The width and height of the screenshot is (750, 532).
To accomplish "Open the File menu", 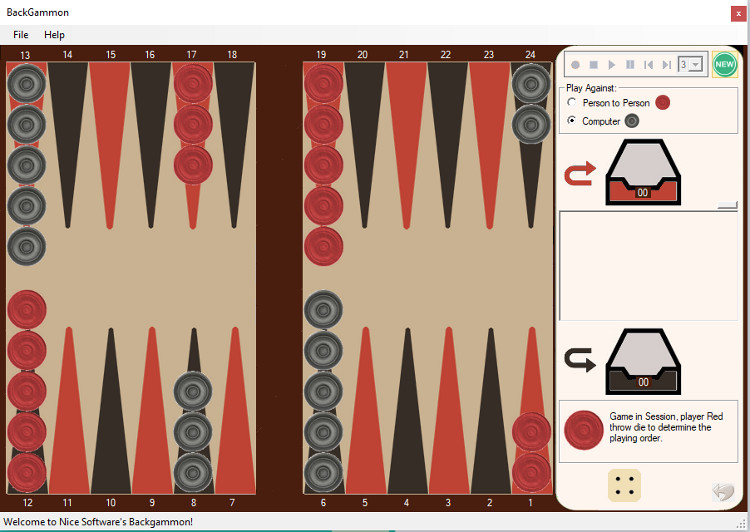I will pyautogui.click(x=20, y=35).
